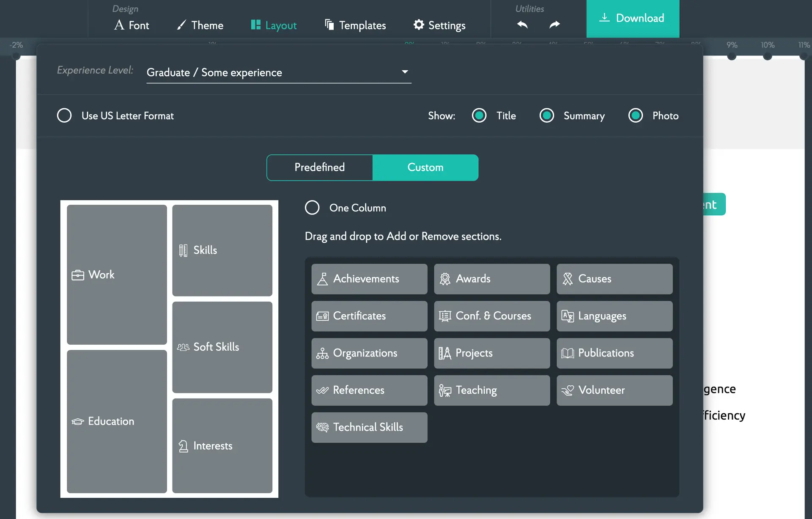Click the Organizations hierarchy icon
This screenshot has height=519, width=812.
click(322, 353)
